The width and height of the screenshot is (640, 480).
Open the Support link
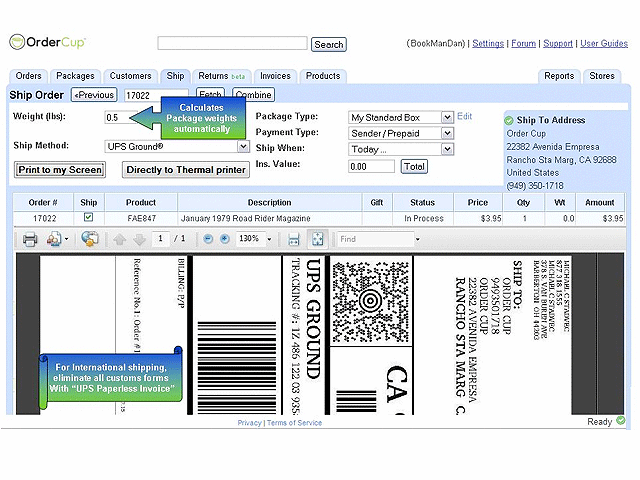point(558,43)
